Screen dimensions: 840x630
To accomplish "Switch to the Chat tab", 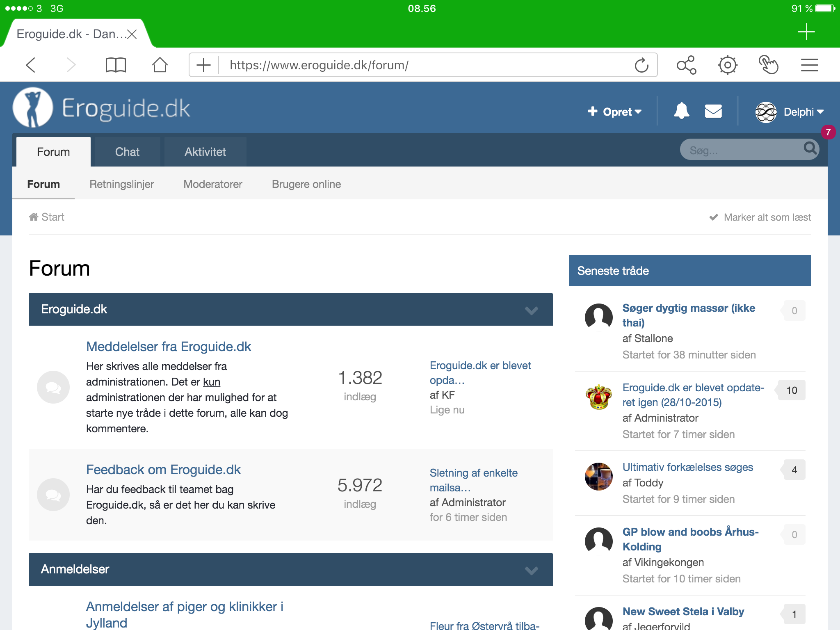I will coord(127,152).
